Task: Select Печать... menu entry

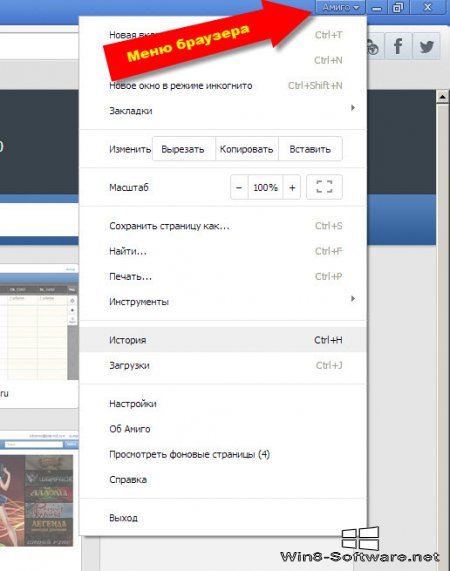Action: (x=223, y=276)
